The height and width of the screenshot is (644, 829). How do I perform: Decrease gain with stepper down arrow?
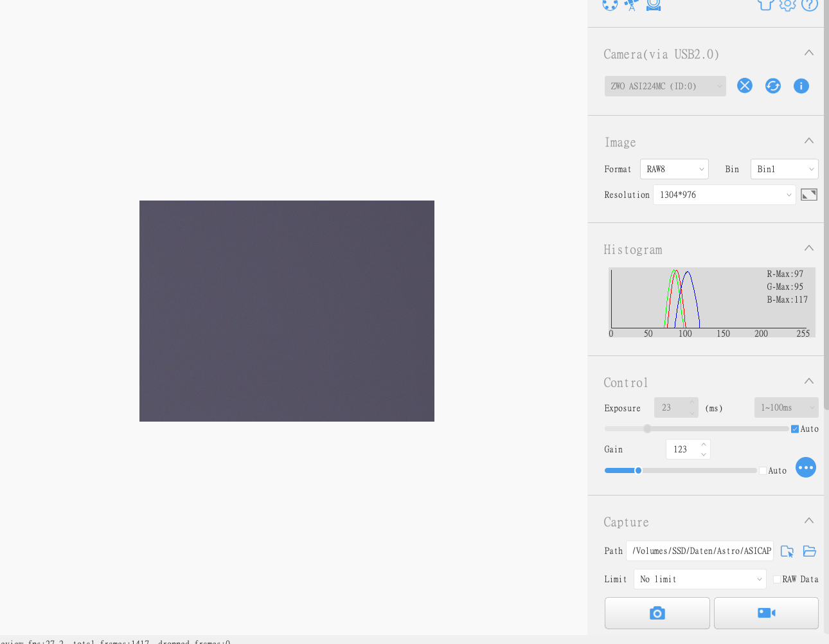click(x=704, y=454)
